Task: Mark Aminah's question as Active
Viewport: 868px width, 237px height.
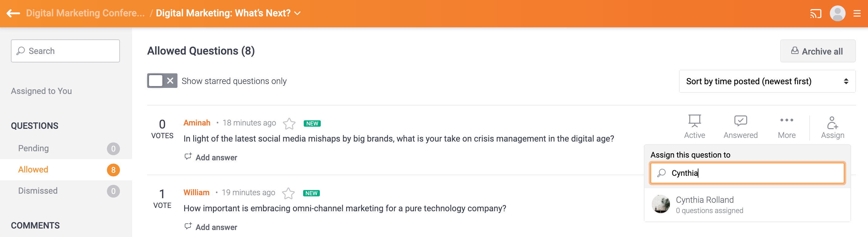Action: [694, 127]
